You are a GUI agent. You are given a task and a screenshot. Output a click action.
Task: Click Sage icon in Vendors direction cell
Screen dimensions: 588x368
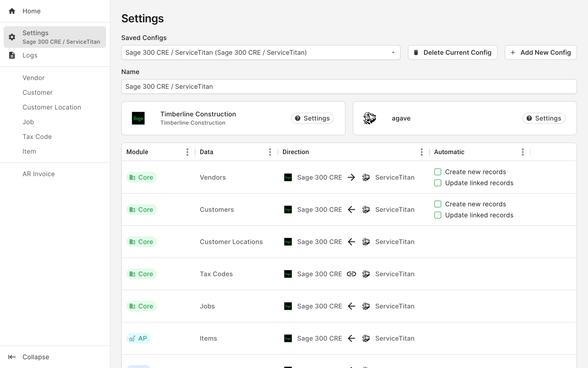288,178
